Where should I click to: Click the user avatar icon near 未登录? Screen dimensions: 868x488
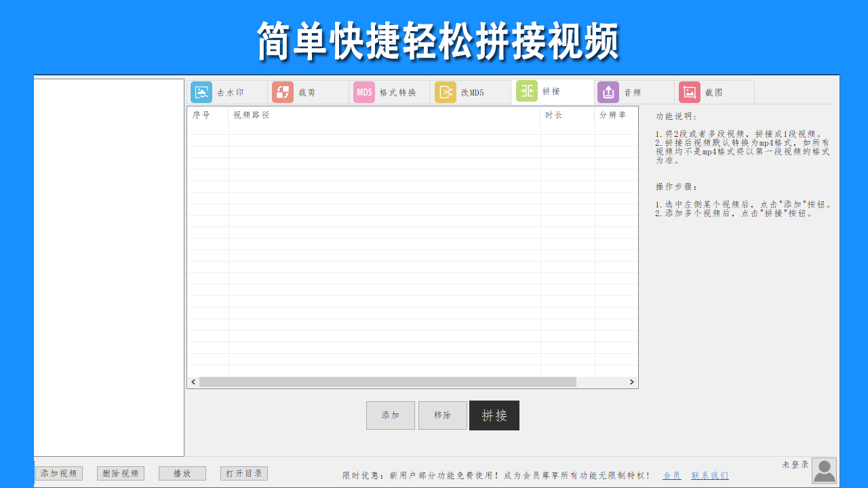coord(824,470)
